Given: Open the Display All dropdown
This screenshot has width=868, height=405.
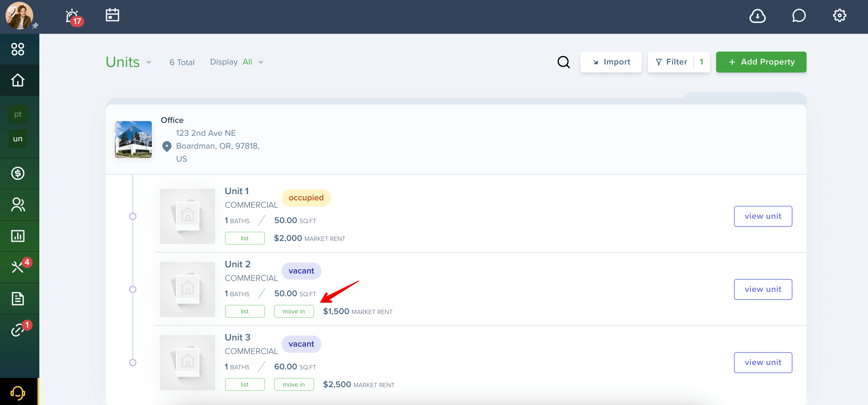Looking at the screenshot, I should [x=237, y=62].
